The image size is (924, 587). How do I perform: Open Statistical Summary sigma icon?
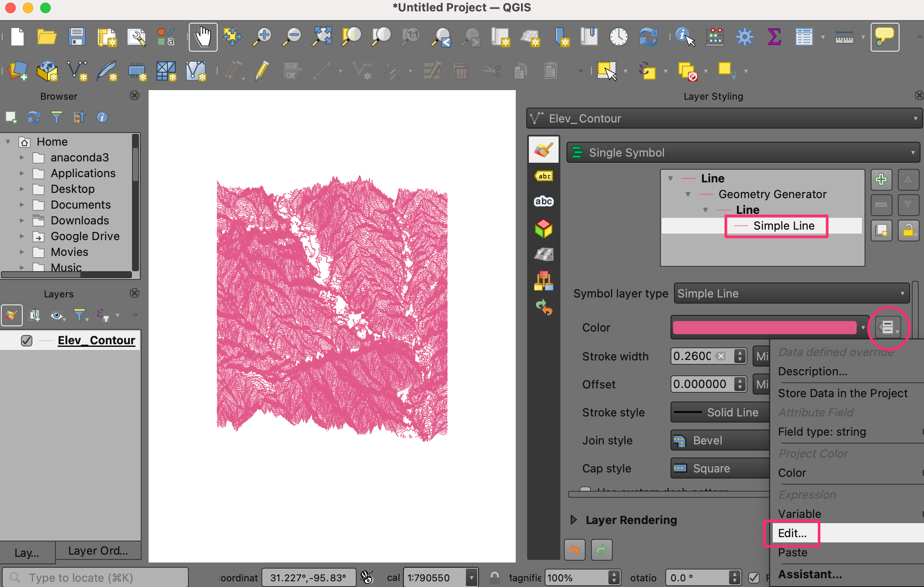pos(774,37)
